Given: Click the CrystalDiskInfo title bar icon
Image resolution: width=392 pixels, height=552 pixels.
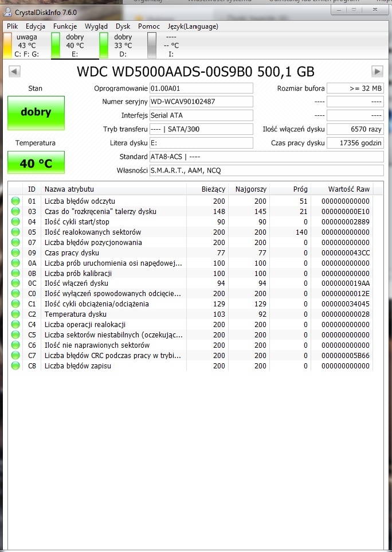Looking at the screenshot, I should coord(7,12).
